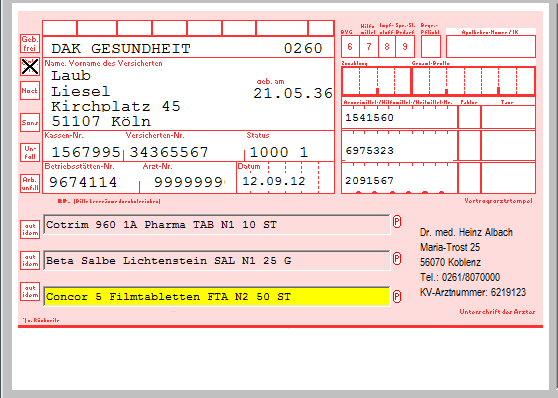Viewport: 558px width, 398px height.
Task: Click the doctor name Dr. med. Heinz Albach
Action: point(466,232)
